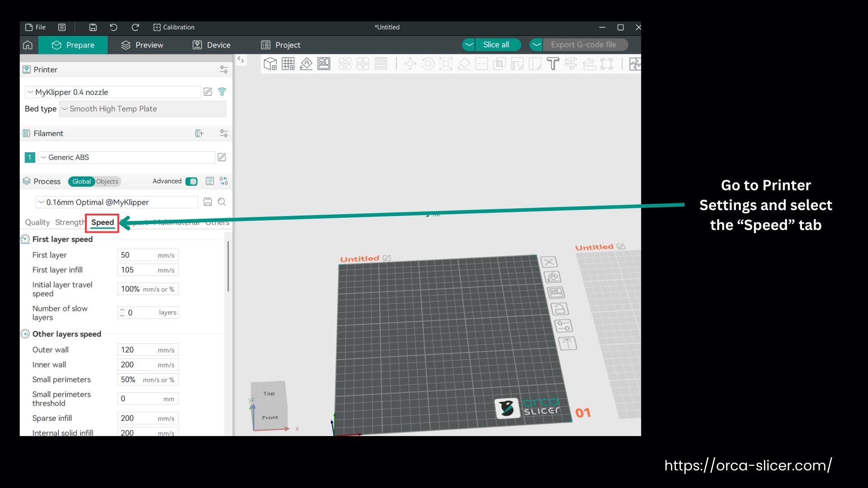Click the process settings list icon
This screenshot has width=868, height=488.
tap(210, 181)
